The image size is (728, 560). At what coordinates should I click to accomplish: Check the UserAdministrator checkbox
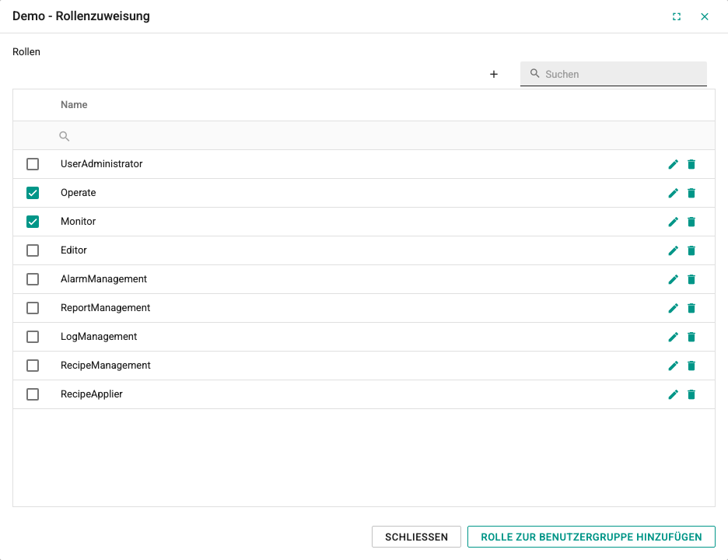click(33, 164)
